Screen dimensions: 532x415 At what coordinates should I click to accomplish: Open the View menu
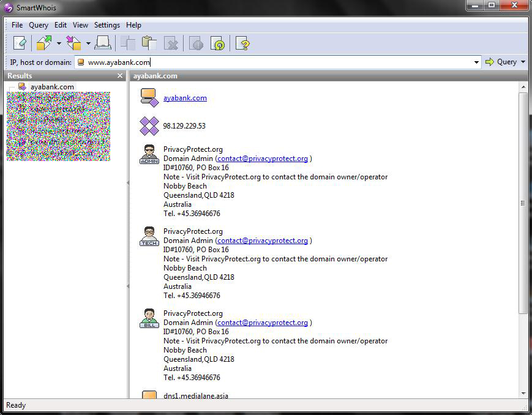[80, 25]
